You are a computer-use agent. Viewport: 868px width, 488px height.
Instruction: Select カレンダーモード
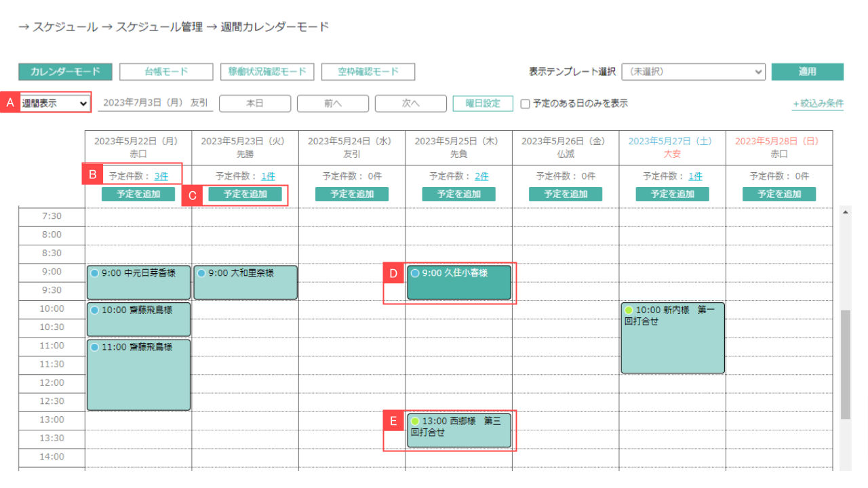click(x=64, y=71)
